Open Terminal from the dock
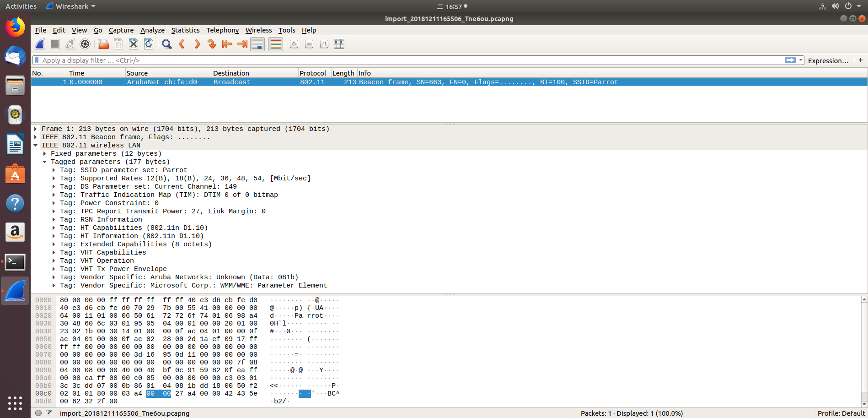Viewport: 868px width, 418px height. [x=15, y=262]
